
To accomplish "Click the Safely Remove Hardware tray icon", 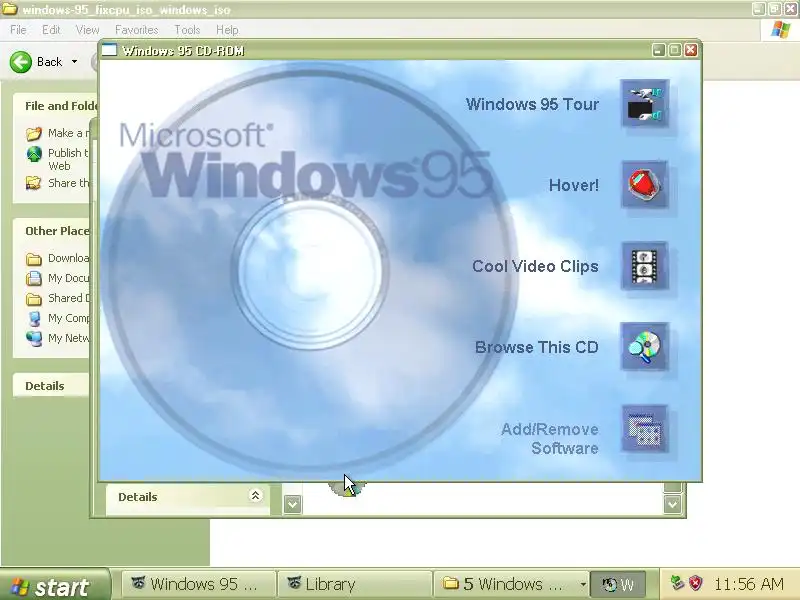I will (677, 583).
